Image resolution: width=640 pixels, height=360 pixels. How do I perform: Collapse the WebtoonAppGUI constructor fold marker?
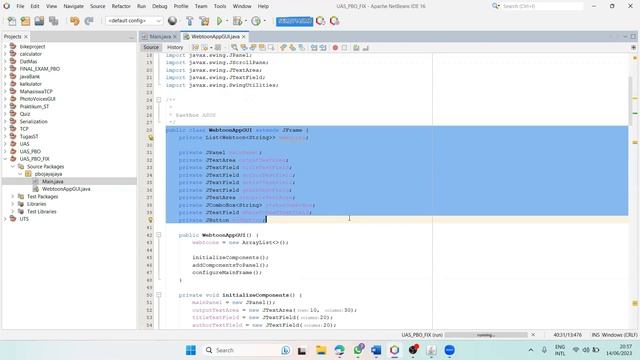pyautogui.click(x=159, y=235)
